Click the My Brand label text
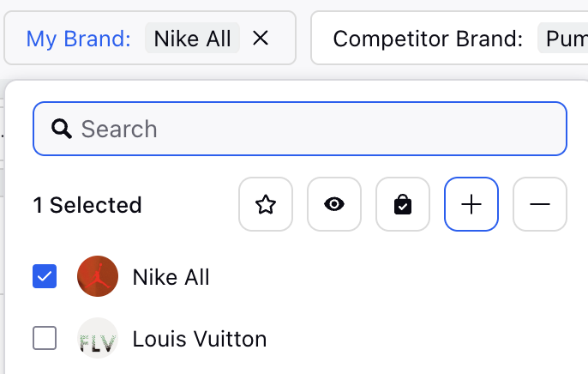 [x=78, y=39]
